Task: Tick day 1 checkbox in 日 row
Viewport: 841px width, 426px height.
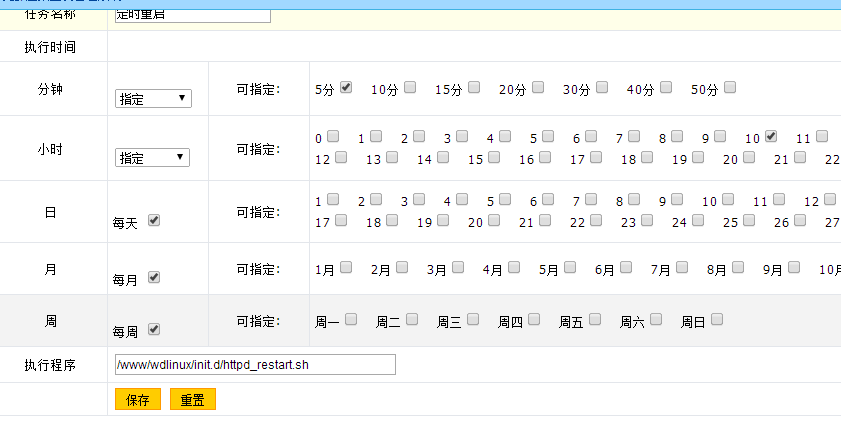Action: 333,199
